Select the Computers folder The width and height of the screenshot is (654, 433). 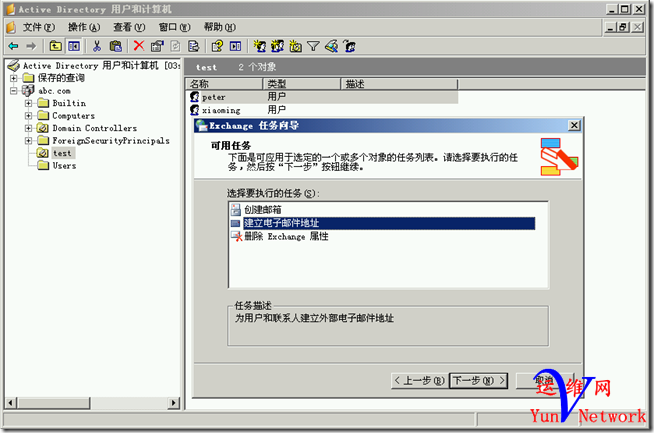pyautogui.click(x=73, y=116)
